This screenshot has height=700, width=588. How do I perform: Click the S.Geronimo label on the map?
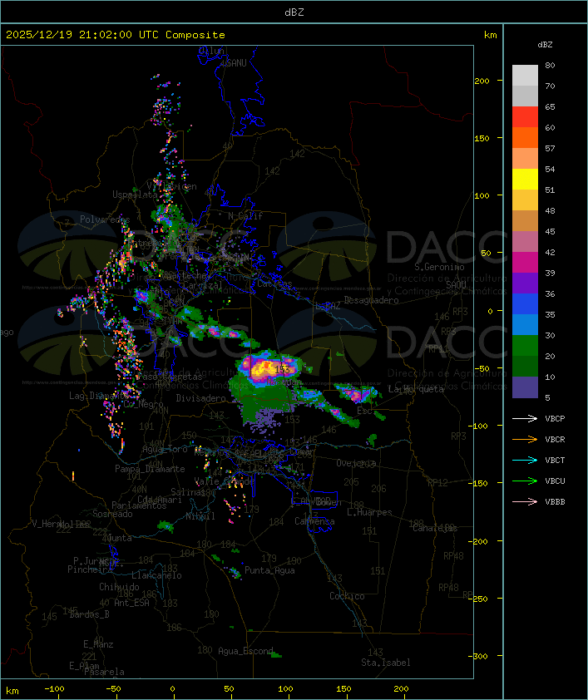(439, 267)
